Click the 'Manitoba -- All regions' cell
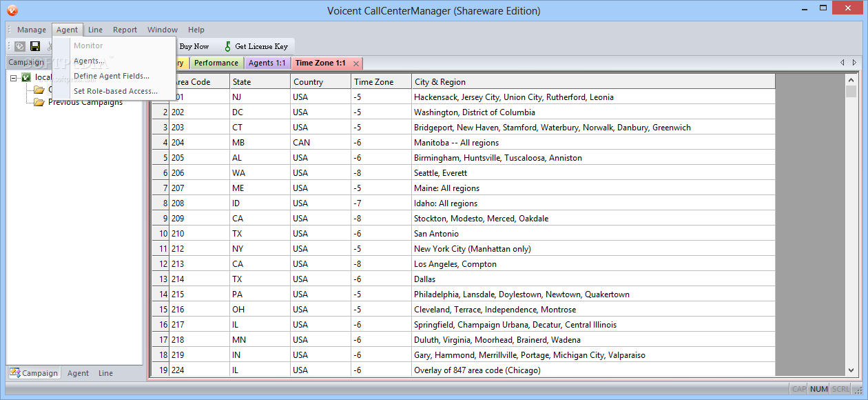Image resolution: width=868 pixels, height=400 pixels. click(593, 143)
